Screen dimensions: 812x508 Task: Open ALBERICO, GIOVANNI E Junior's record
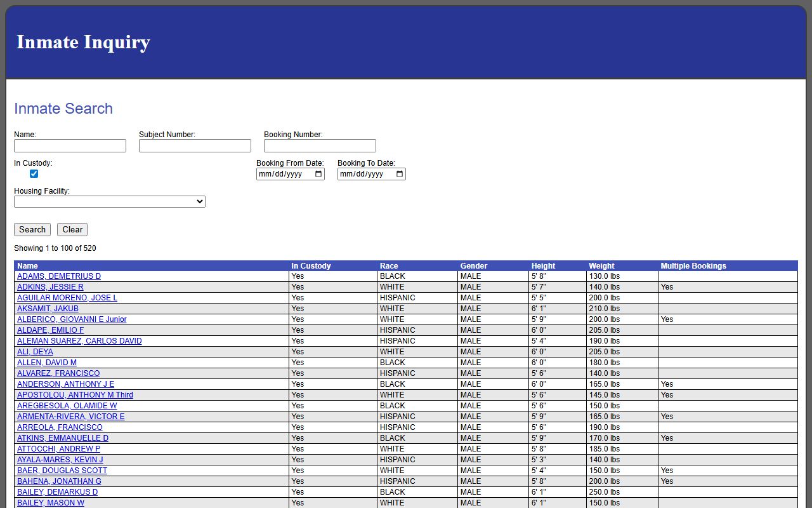(x=72, y=319)
